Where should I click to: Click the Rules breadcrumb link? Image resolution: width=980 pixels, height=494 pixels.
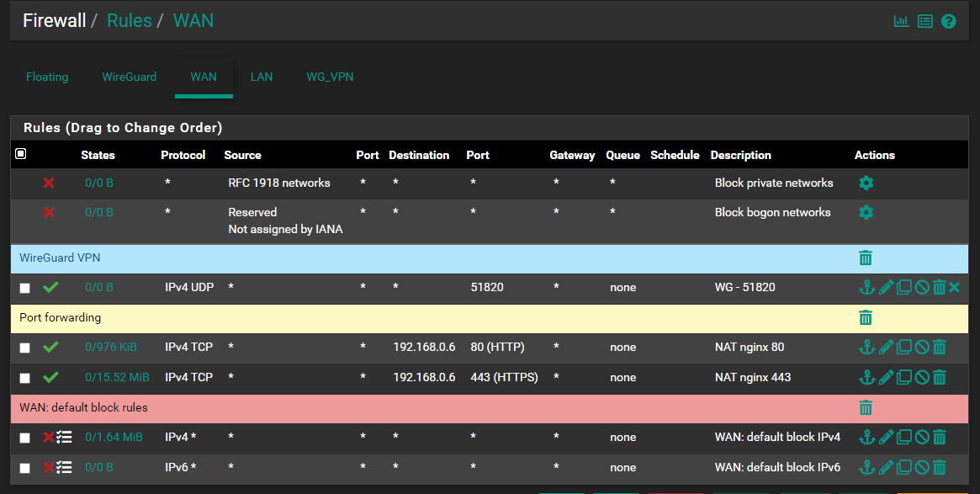[x=129, y=20]
